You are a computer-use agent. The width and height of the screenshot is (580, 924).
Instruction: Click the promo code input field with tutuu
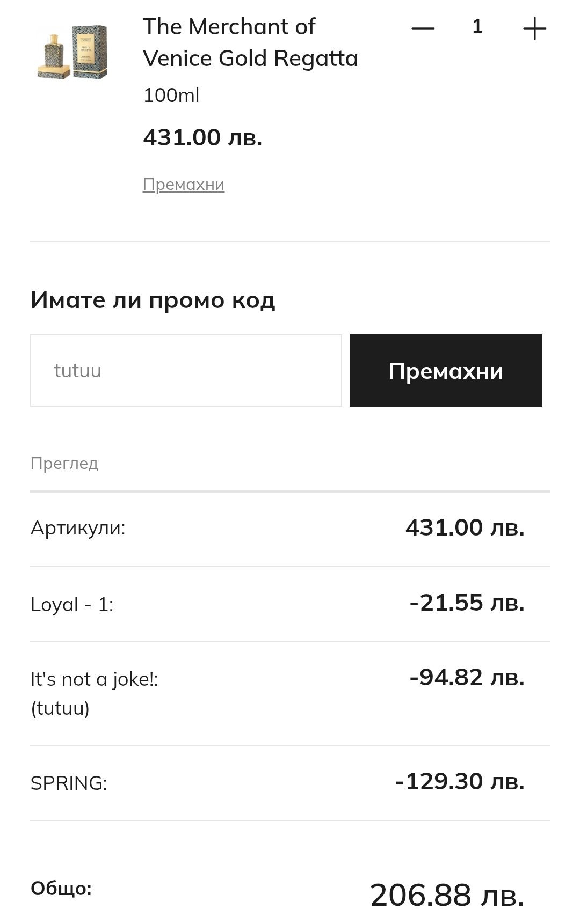186,370
